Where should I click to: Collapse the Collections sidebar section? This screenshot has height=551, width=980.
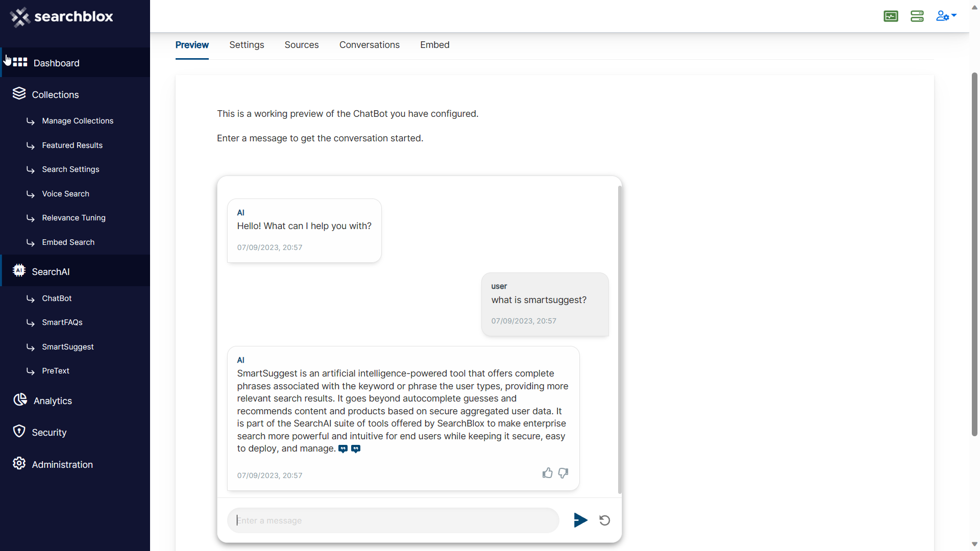[55, 94]
